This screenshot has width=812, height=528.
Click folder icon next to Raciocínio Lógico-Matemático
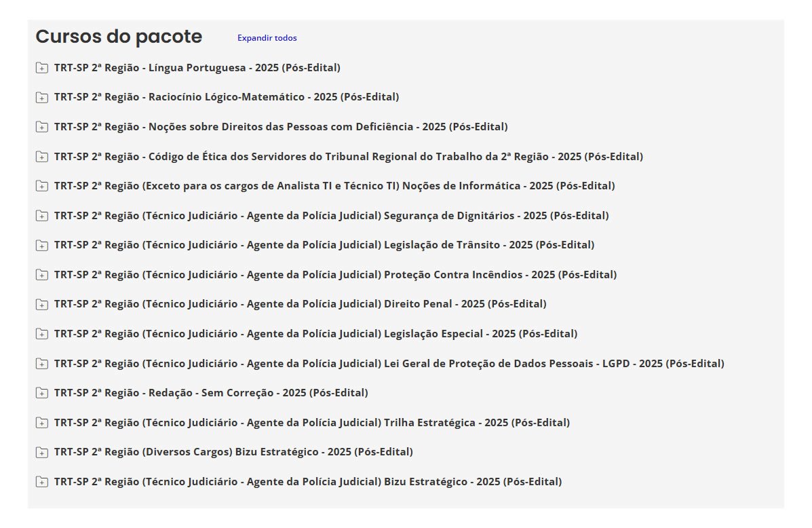point(42,98)
